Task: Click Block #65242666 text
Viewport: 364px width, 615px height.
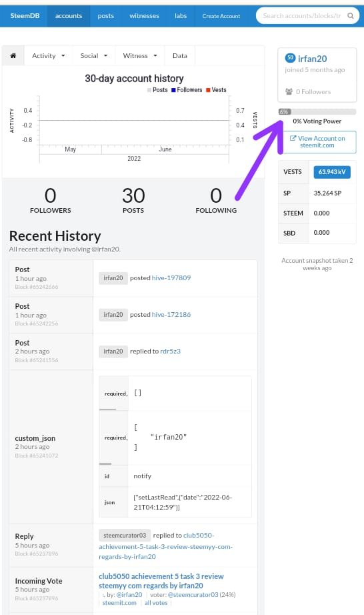Action: pyautogui.click(x=37, y=287)
